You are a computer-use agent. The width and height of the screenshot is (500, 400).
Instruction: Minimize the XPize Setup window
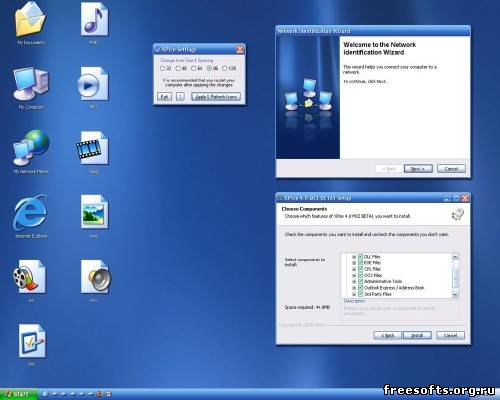(x=447, y=198)
